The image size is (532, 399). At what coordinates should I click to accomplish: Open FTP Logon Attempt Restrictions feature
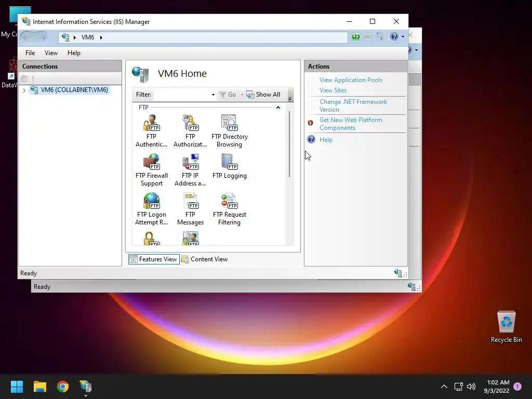[151, 209]
